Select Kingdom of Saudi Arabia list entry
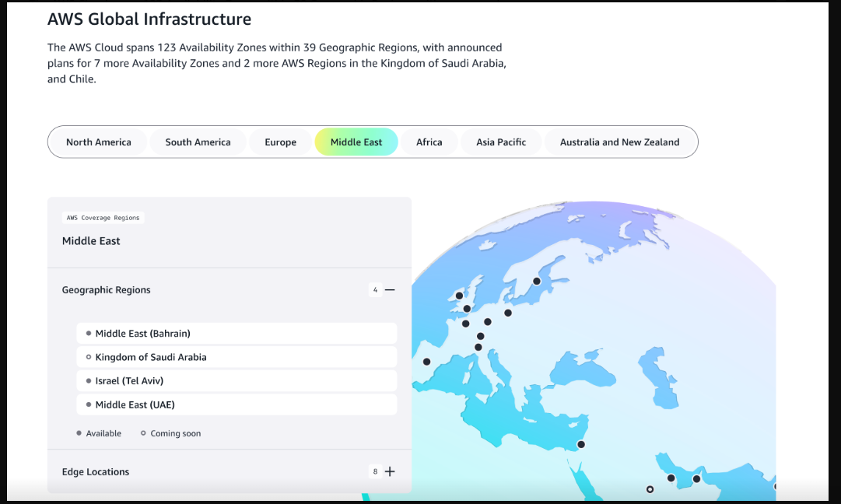 point(151,357)
